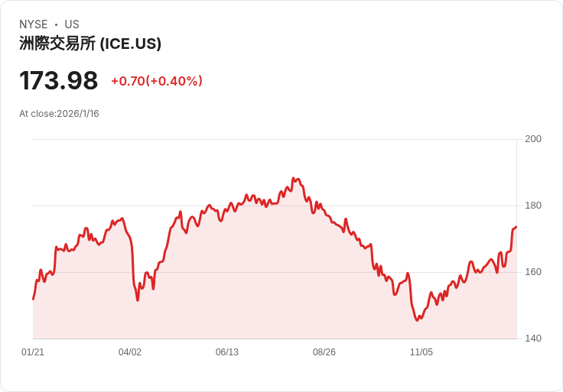Click the 11/05 date label on x-axis

tap(421, 352)
